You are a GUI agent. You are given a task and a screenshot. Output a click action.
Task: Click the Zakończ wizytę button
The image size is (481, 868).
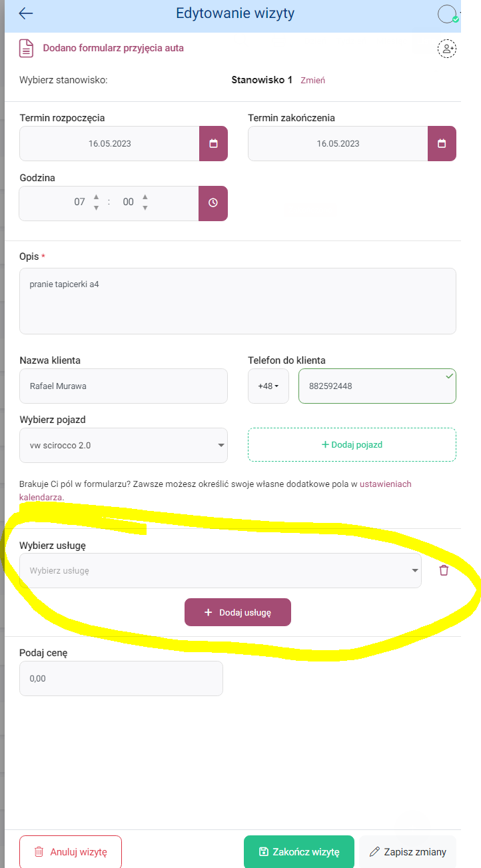point(299,851)
